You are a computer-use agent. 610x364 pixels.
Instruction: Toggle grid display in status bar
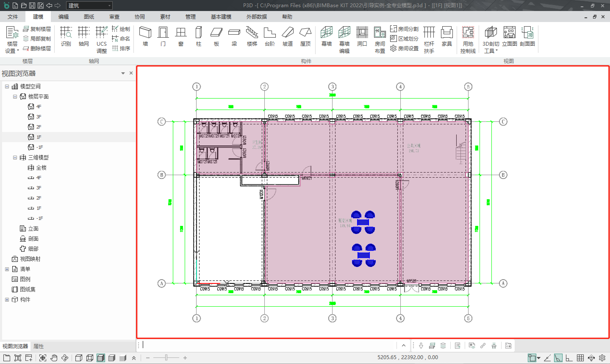tap(580, 358)
